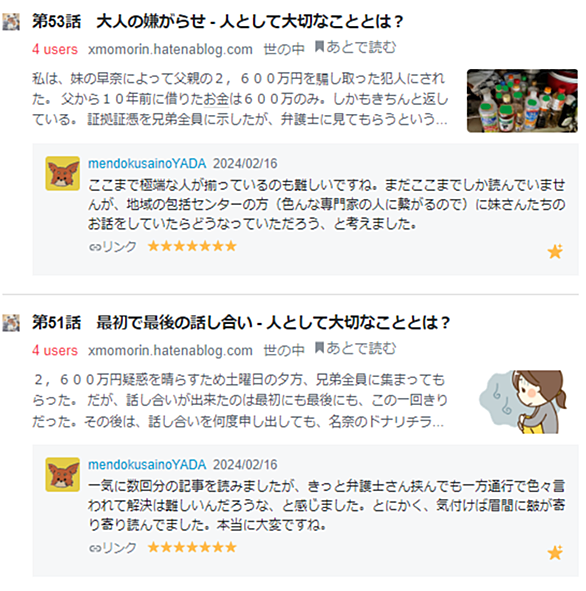Add a star to the first comment
Image resolution: width=586 pixels, height=591 pixels.
(555, 251)
